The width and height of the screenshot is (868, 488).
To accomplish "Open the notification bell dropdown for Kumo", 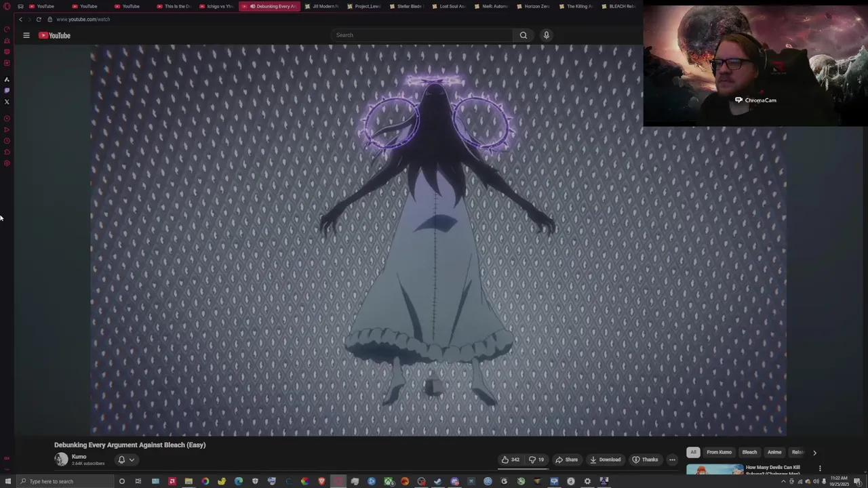I will tap(126, 460).
